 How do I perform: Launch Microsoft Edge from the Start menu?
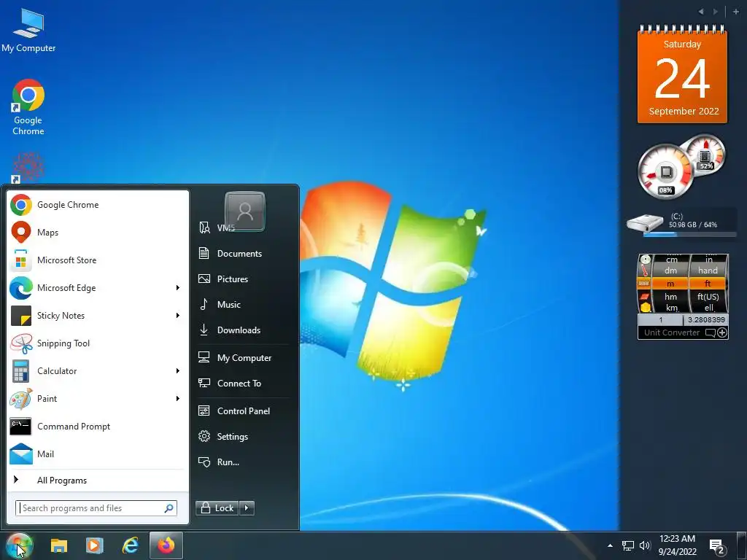point(90,287)
